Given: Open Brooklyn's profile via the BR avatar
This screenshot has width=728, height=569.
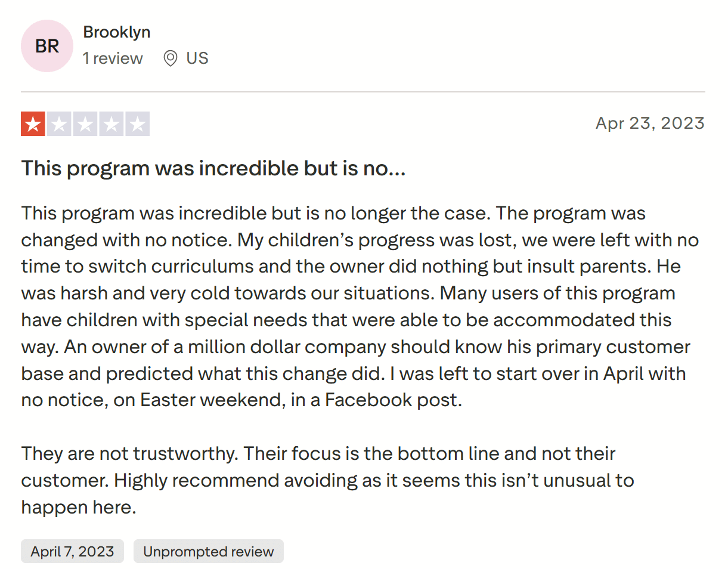Looking at the screenshot, I should point(47,46).
